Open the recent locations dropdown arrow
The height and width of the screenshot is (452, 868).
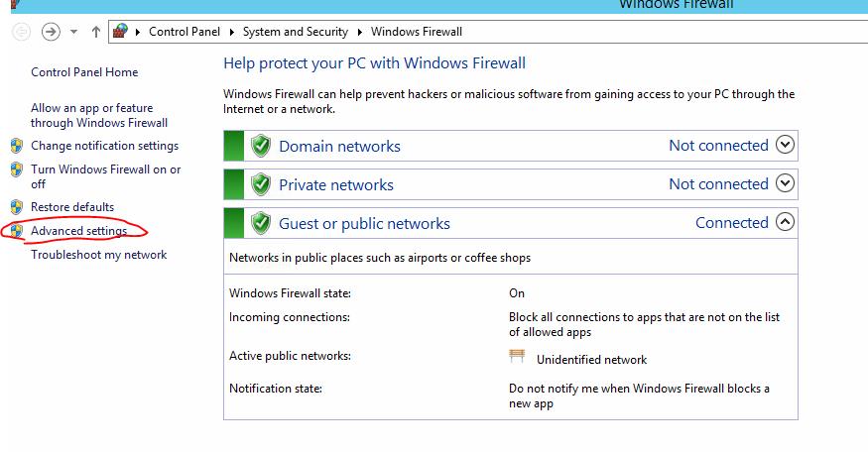coord(73,32)
